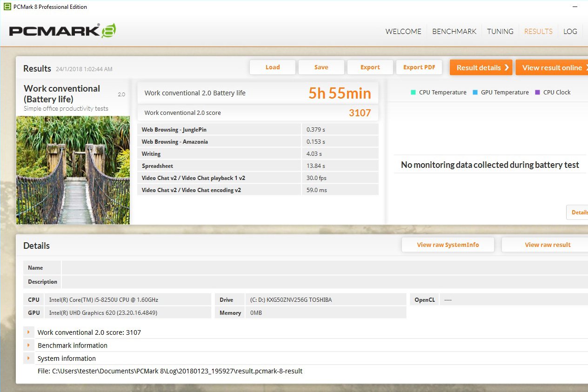Select the Writing result row
588x392 pixels.
point(258,154)
